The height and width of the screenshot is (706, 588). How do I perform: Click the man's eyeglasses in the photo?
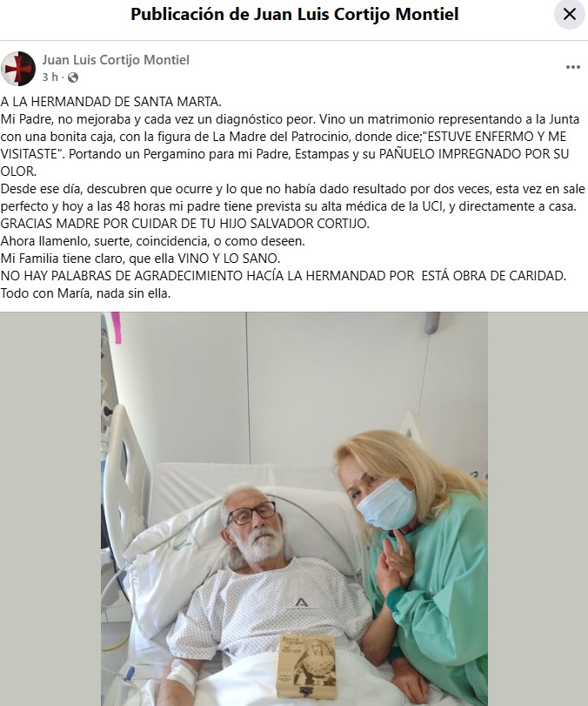pos(251,513)
